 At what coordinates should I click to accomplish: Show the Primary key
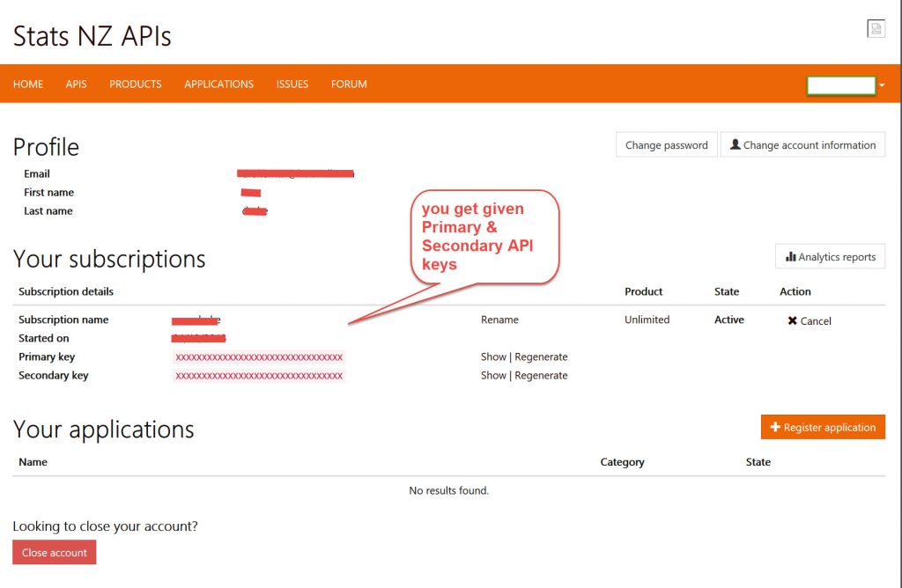click(493, 356)
